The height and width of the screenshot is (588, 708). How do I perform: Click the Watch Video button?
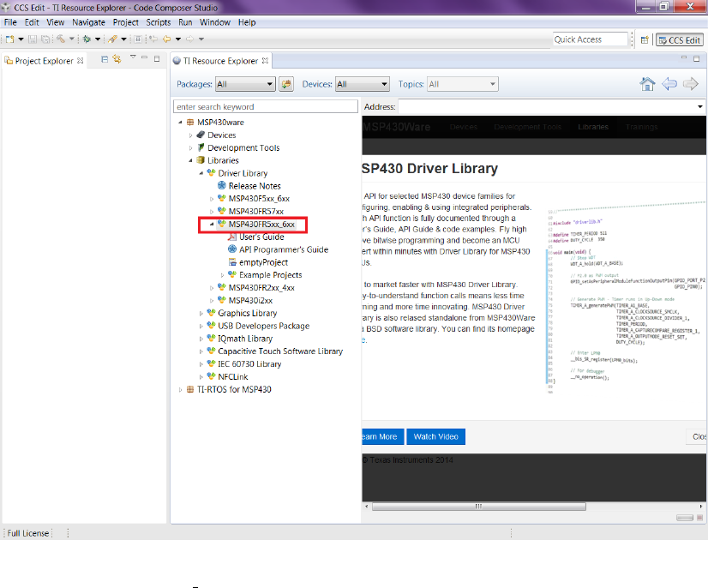point(435,436)
